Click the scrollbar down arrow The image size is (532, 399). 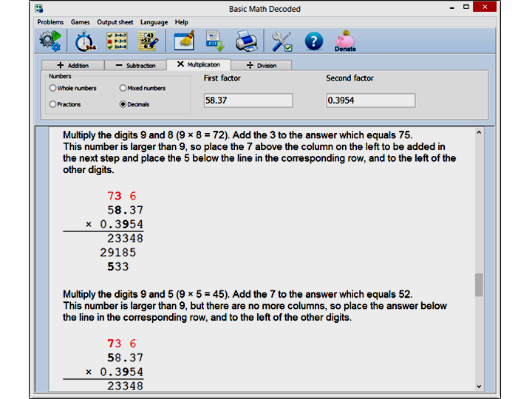(x=479, y=386)
